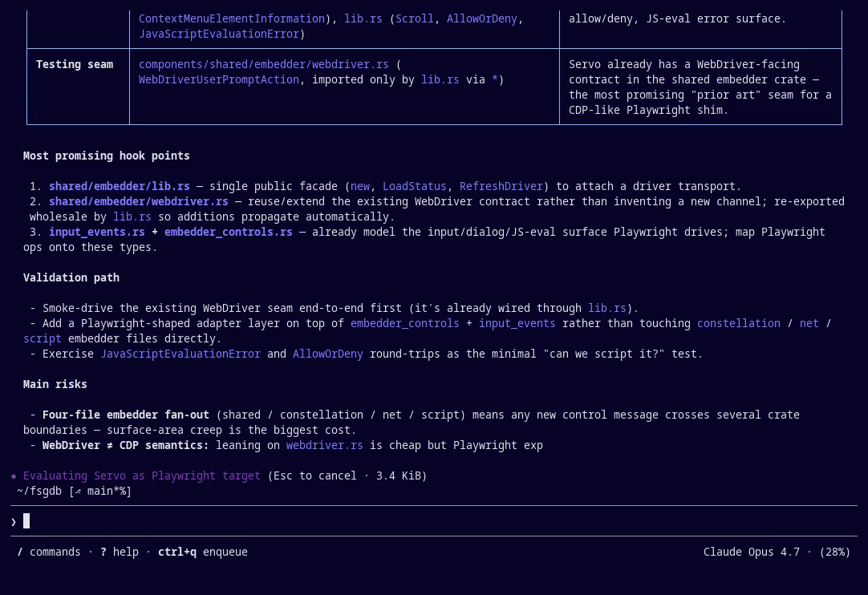Click the git branch icon before main

coord(78,492)
